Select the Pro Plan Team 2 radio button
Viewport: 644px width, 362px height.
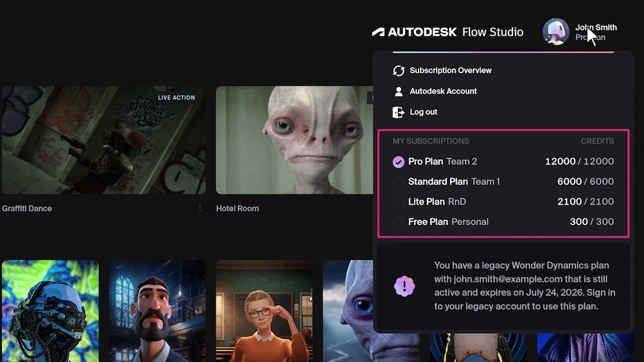[x=398, y=162]
